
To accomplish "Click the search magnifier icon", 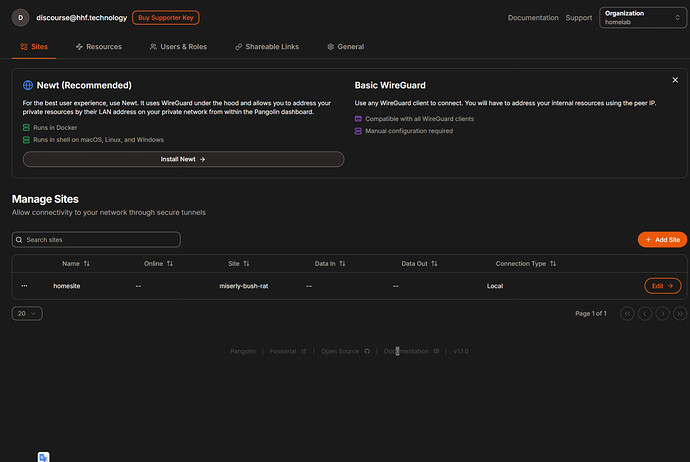I will coord(19,240).
